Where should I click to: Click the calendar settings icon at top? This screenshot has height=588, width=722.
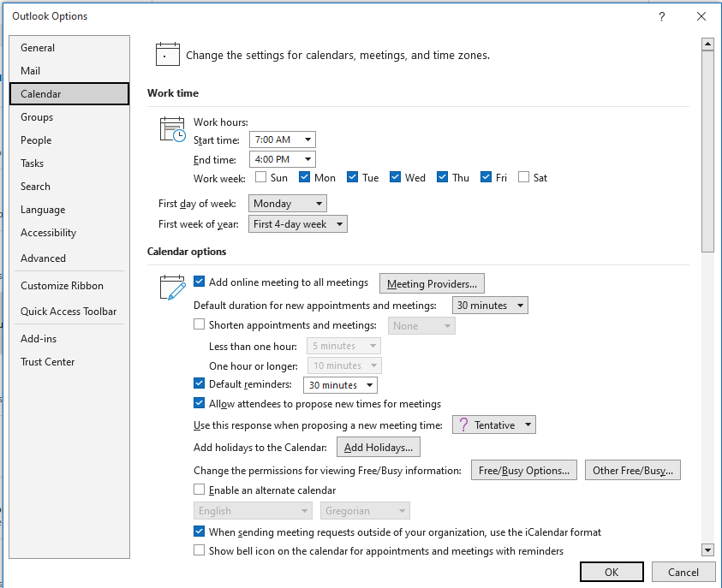tap(167, 53)
